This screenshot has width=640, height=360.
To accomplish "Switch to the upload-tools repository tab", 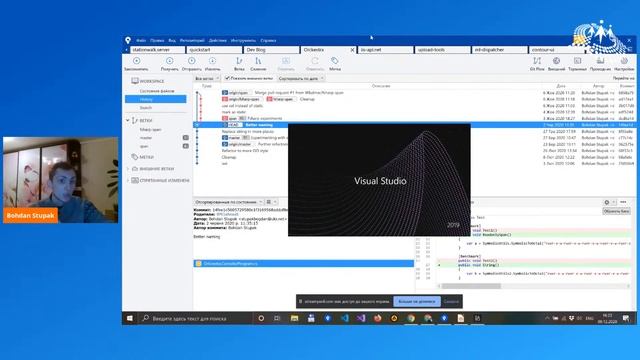I will (443, 50).
